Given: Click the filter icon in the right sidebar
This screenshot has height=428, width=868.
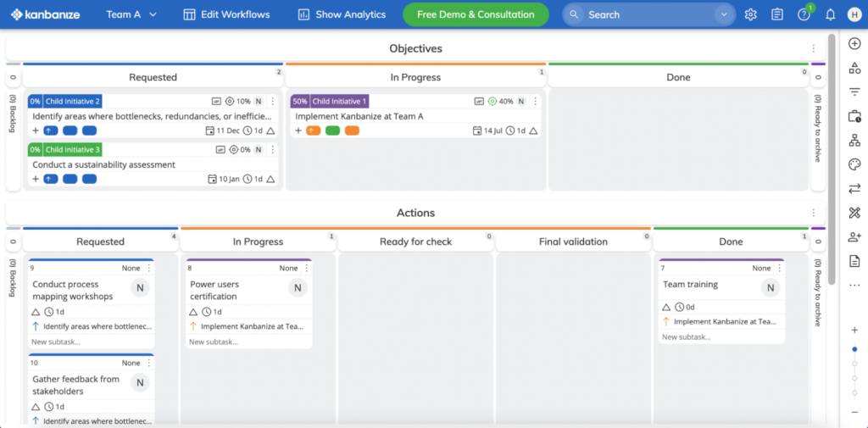Looking at the screenshot, I should (x=854, y=92).
